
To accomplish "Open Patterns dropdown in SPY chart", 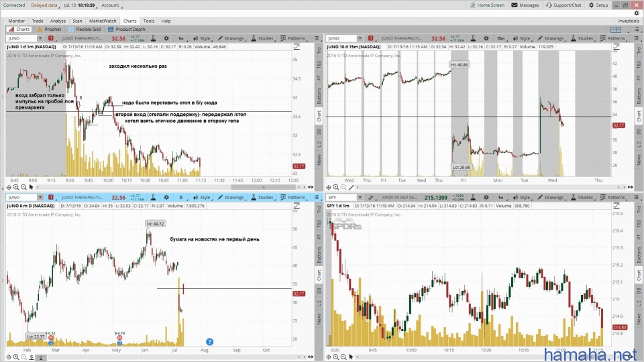I will [614, 197].
